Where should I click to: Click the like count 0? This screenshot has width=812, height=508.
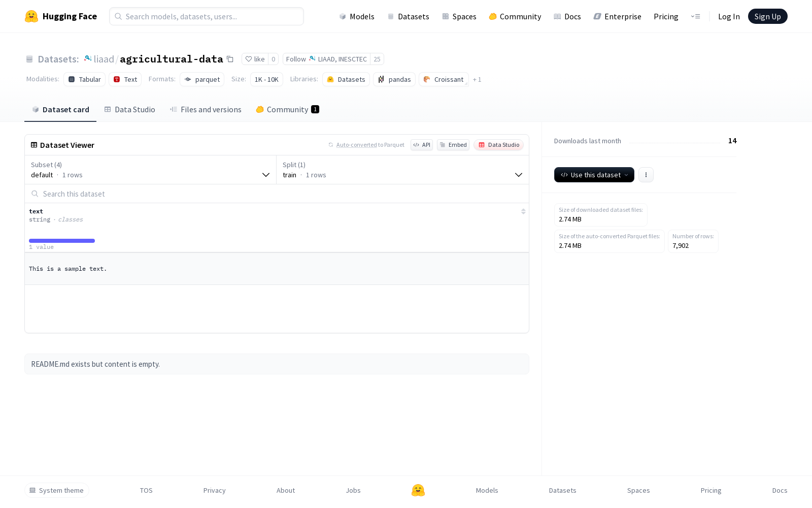point(273,59)
